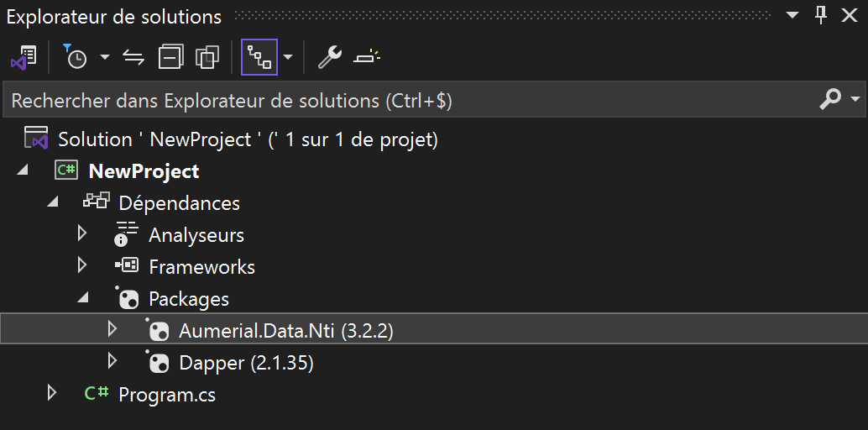Click the pending changes filter clock icon
868x430 pixels.
point(75,57)
